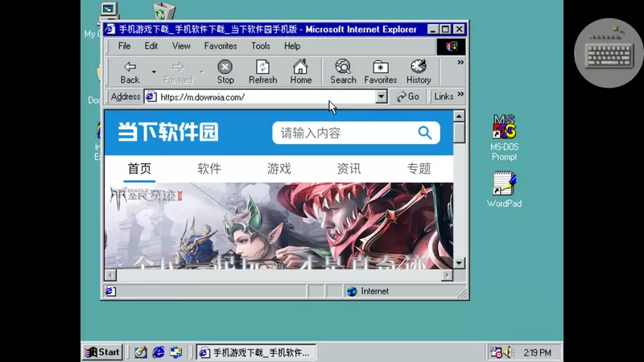Open the Back button history dropdown arrow
The height and width of the screenshot is (362, 644).
154,72
